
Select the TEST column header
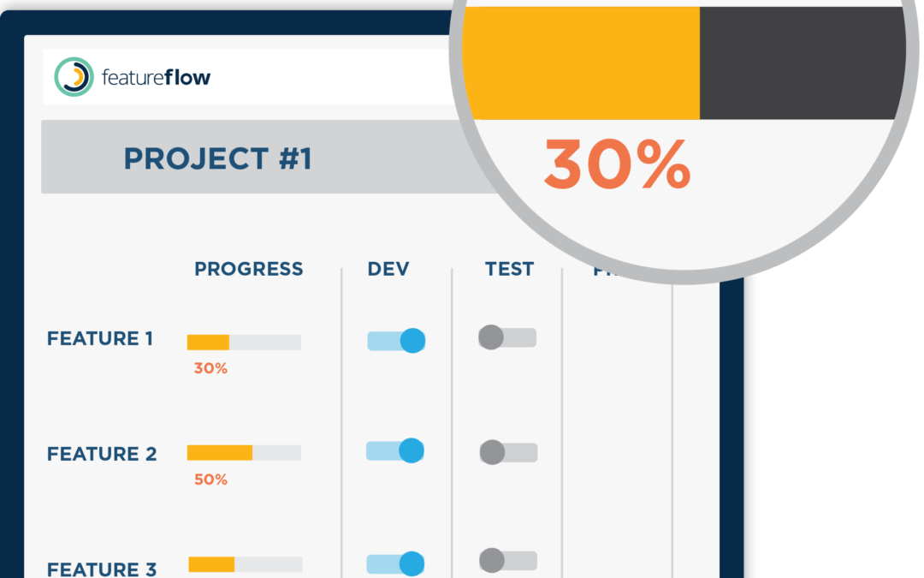click(509, 269)
